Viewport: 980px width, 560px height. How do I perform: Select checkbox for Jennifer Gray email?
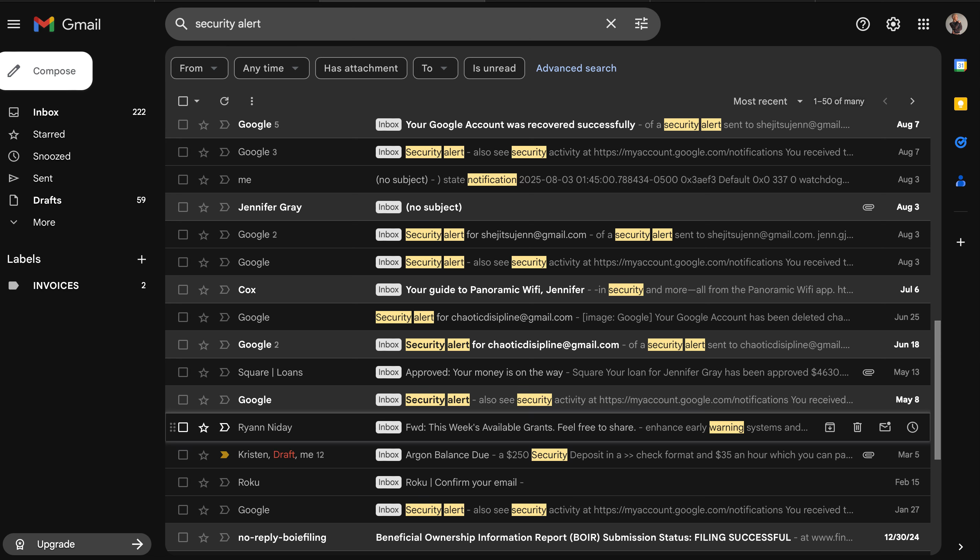(x=183, y=207)
